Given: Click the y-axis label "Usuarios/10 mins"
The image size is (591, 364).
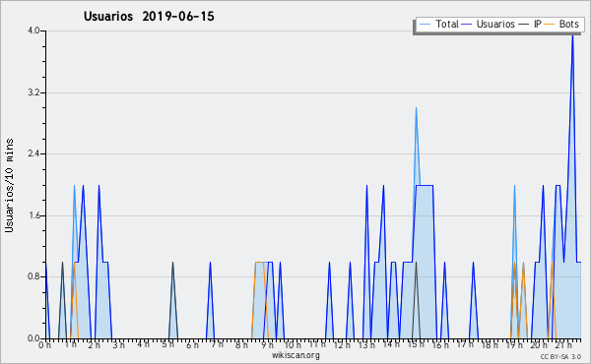Looking at the screenshot, I should [x=9, y=185].
